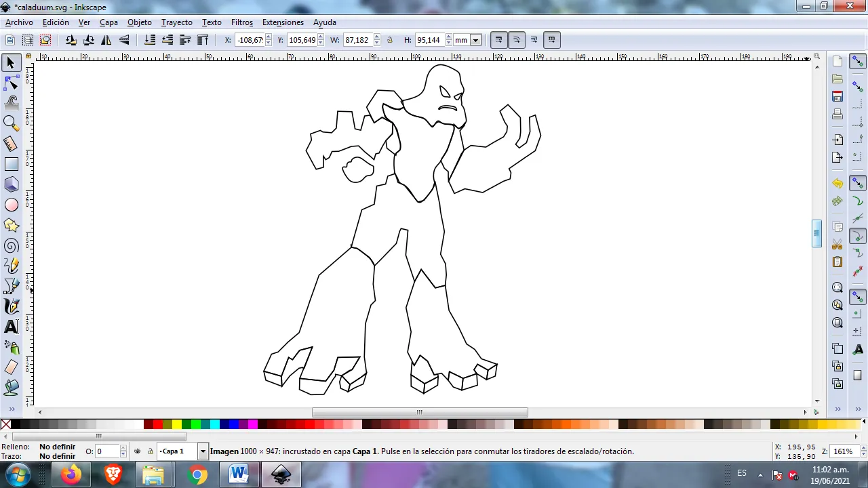The image size is (868, 488).
Task: Select the Node edit tool
Action: pyautogui.click(x=11, y=83)
